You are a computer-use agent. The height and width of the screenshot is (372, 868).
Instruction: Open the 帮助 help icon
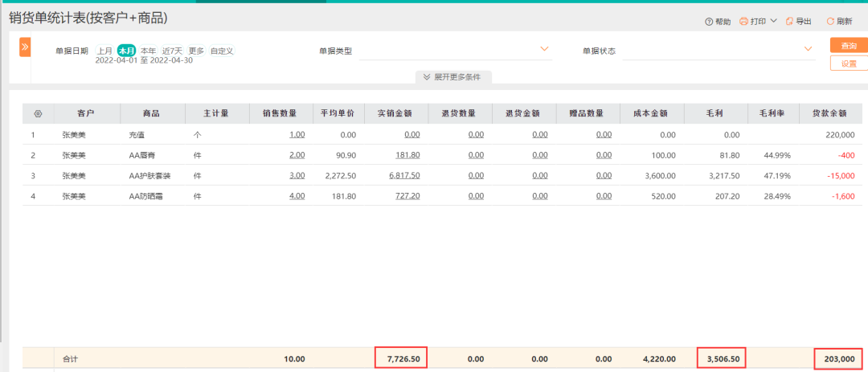coord(709,22)
